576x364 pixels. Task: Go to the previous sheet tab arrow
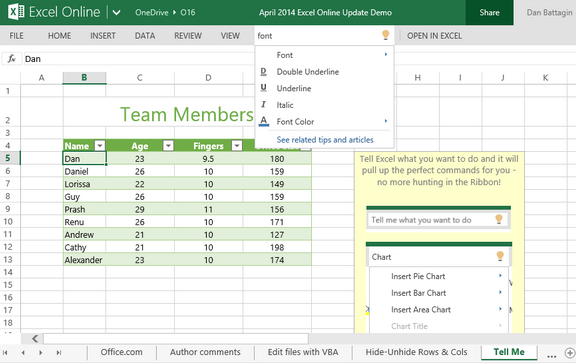(x=23, y=353)
